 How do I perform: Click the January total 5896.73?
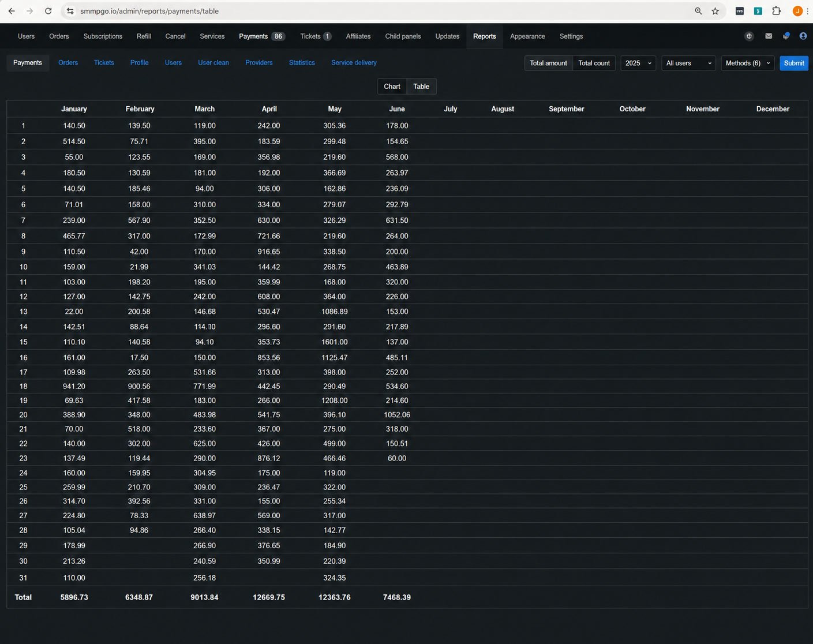pyautogui.click(x=74, y=597)
